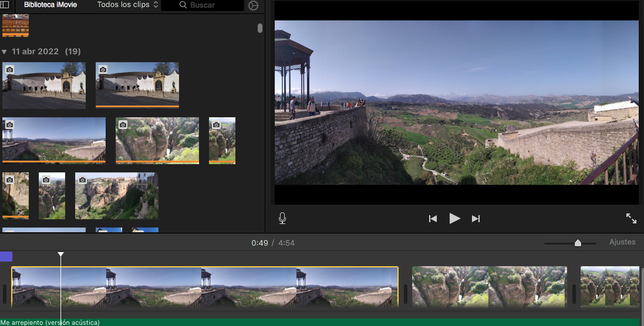This screenshot has height=326, width=644.
Task: Collapse the 11 abr 2022 group
Action: coord(4,52)
